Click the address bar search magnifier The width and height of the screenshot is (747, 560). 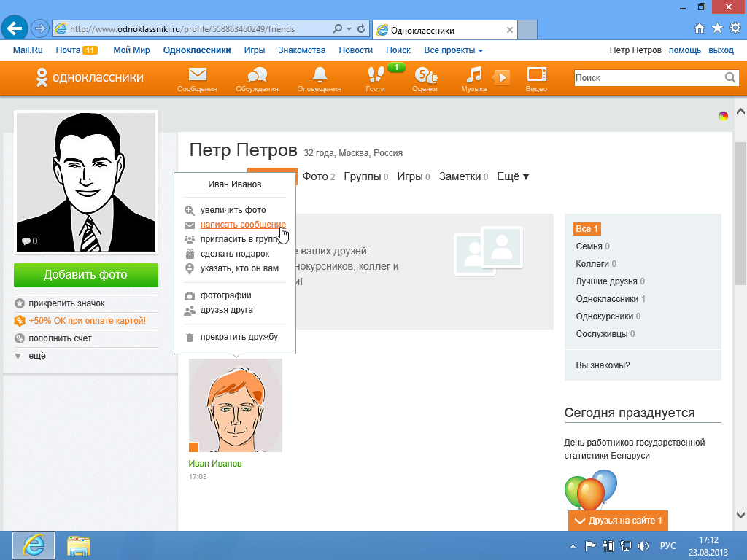pos(337,28)
